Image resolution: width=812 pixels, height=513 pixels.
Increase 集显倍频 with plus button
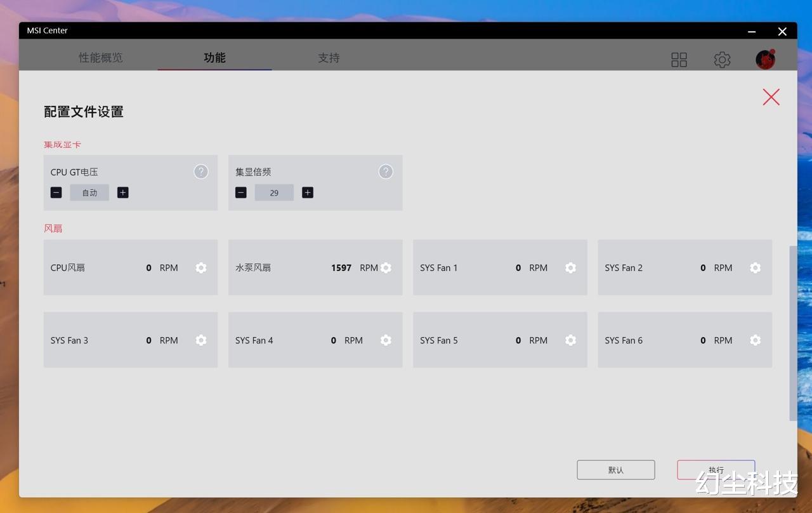(x=308, y=192)
